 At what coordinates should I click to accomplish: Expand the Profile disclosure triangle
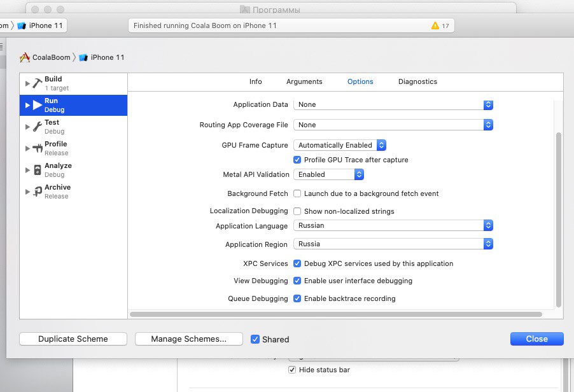[x=27, y=148]
